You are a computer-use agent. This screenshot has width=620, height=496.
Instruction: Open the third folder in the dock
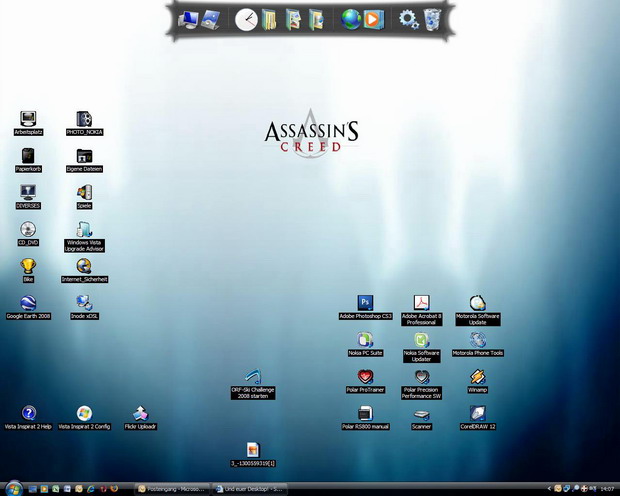[316, 20]
